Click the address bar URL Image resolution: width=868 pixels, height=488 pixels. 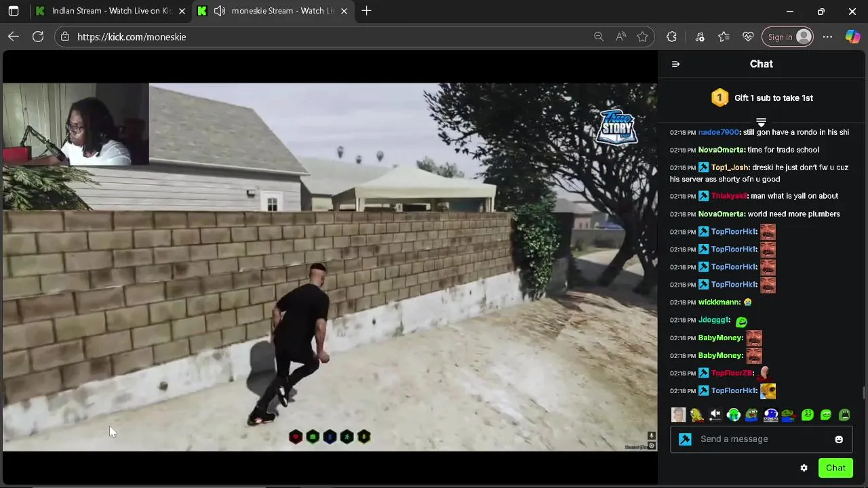(132, 37)
